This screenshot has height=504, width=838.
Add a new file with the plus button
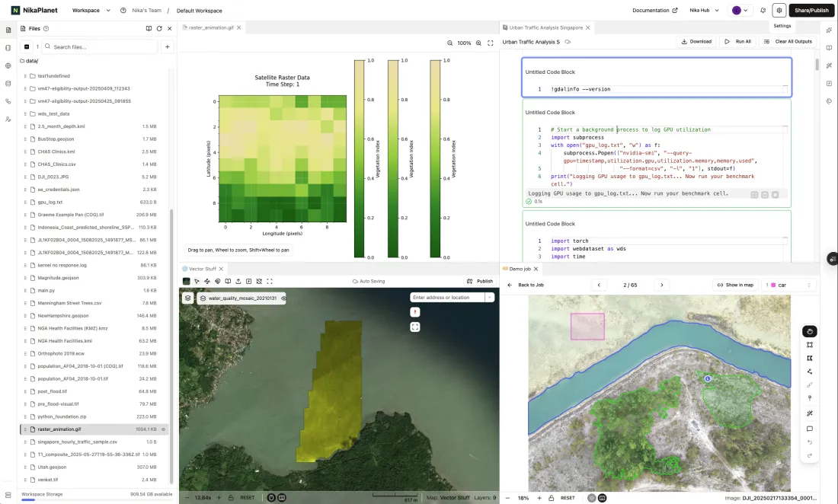click(168, 47)
